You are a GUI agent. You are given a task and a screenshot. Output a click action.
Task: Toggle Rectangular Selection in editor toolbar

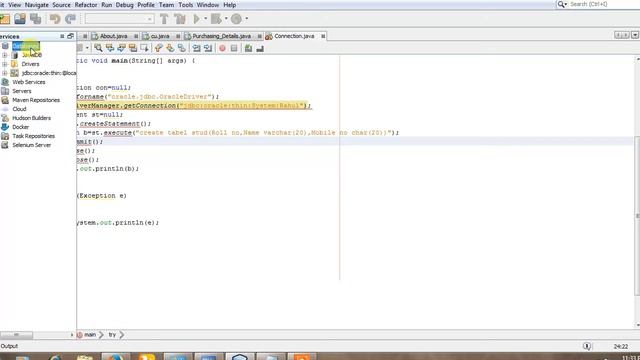(x=144, y=48)
